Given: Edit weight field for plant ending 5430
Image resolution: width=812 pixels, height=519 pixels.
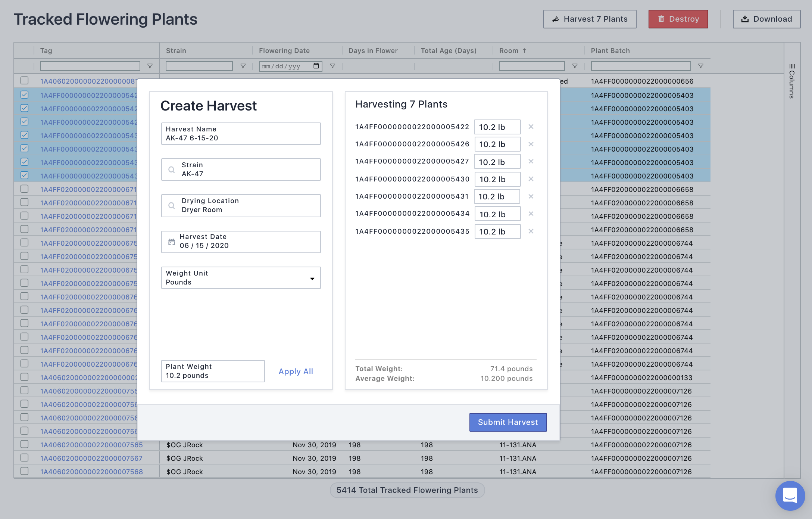Looking at the screenshot, I should (497, 179).
